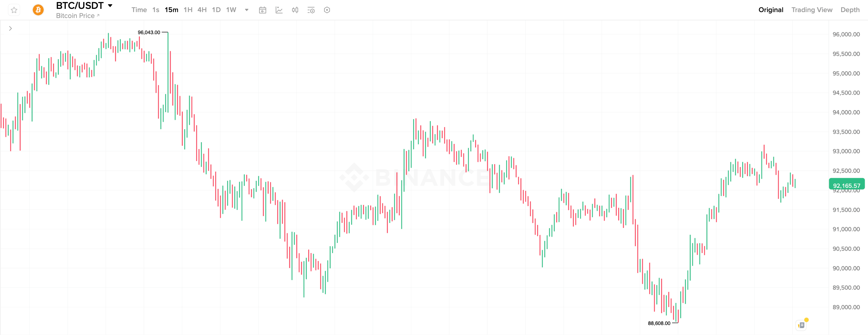868x335 pixels.
Task: Click the hexagon settings icon
Action: coord(327,10)
